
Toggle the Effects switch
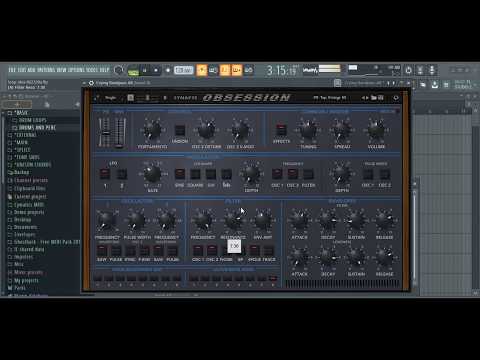click(x=281, y=129)
